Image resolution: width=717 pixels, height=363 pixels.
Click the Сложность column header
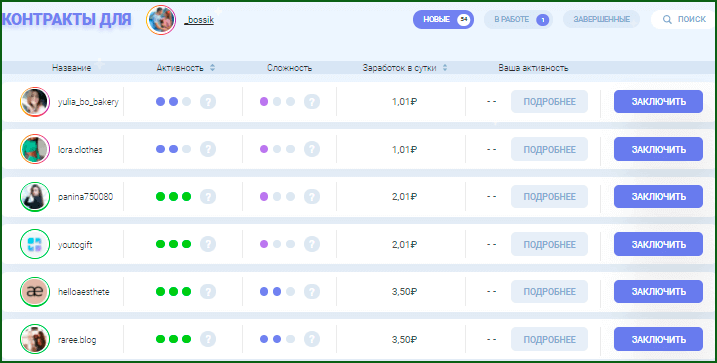point(289,68)
